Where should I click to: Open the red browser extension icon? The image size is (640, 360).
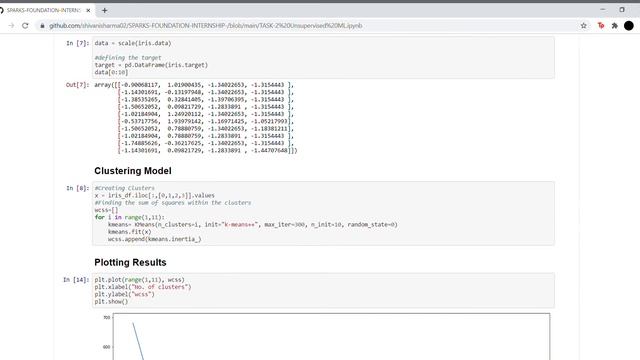pyautogui.click(x=601, y=26)
